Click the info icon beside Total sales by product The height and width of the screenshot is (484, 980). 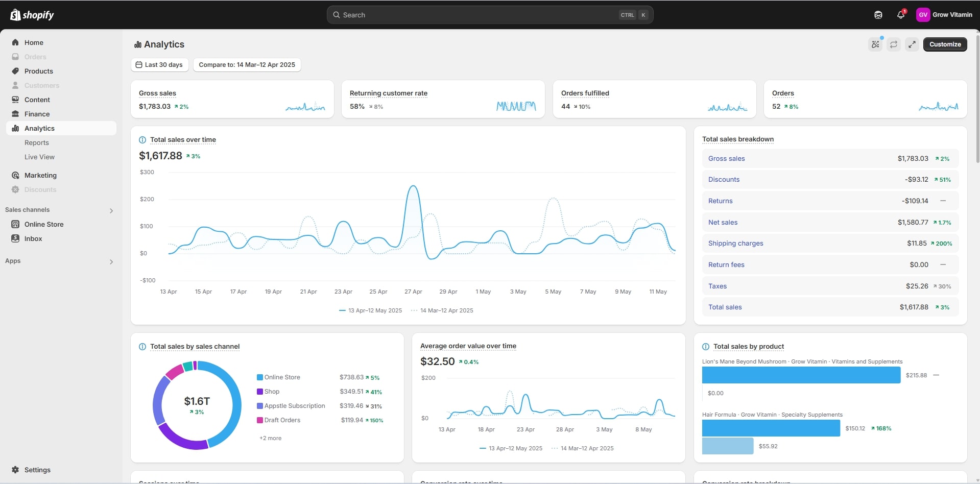[x=706, y=347]
